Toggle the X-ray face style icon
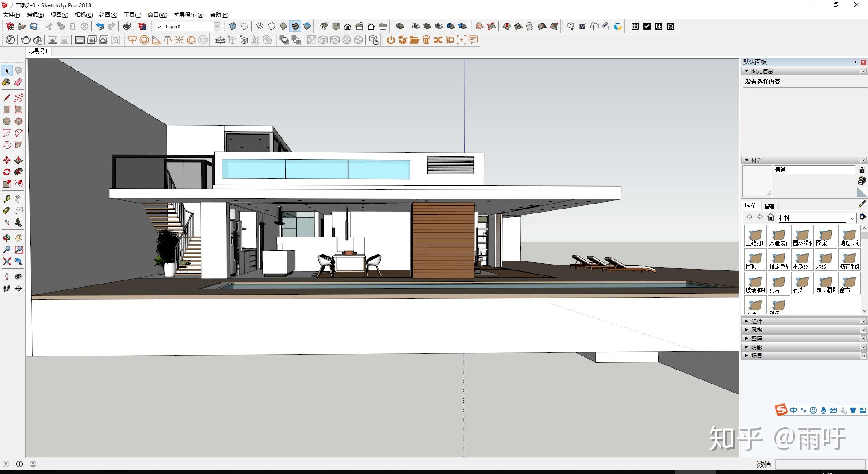 (233, 26)
